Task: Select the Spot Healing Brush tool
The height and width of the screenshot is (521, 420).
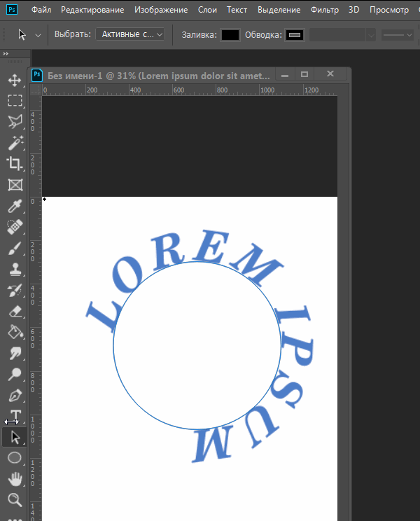Action: pyautogui.click(x=15, y=227)
